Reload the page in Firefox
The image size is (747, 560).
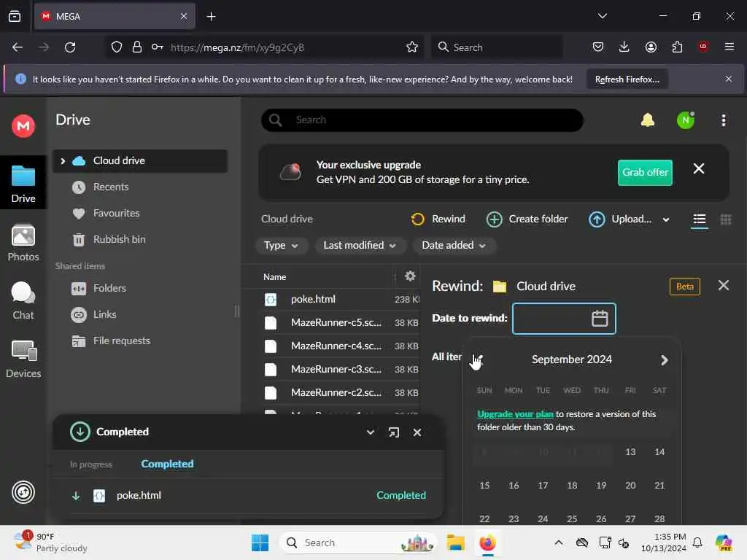[x=70, y=47]
